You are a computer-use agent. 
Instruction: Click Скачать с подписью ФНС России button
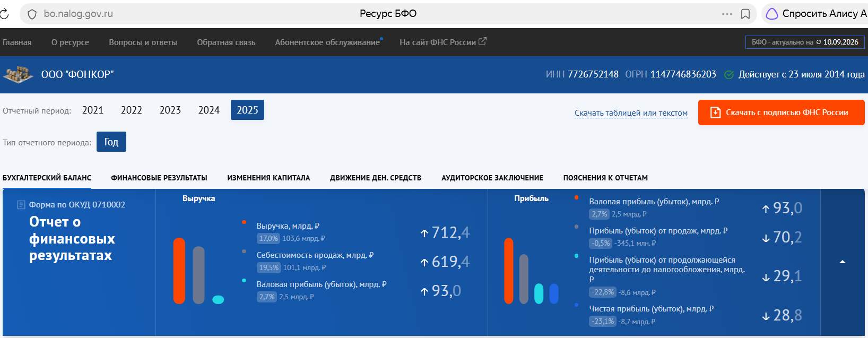click(781, 112)
